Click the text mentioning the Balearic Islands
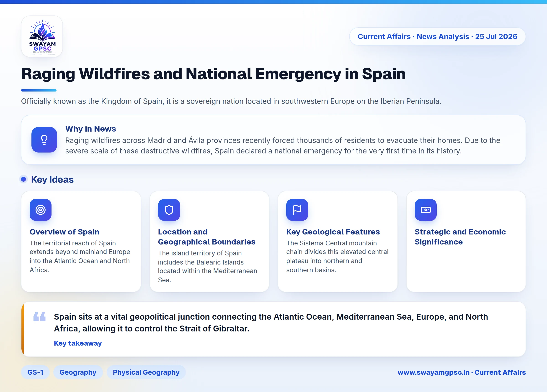Image resolution: width=547 pixels, height=392 pixels. click(x=207, y=267)
